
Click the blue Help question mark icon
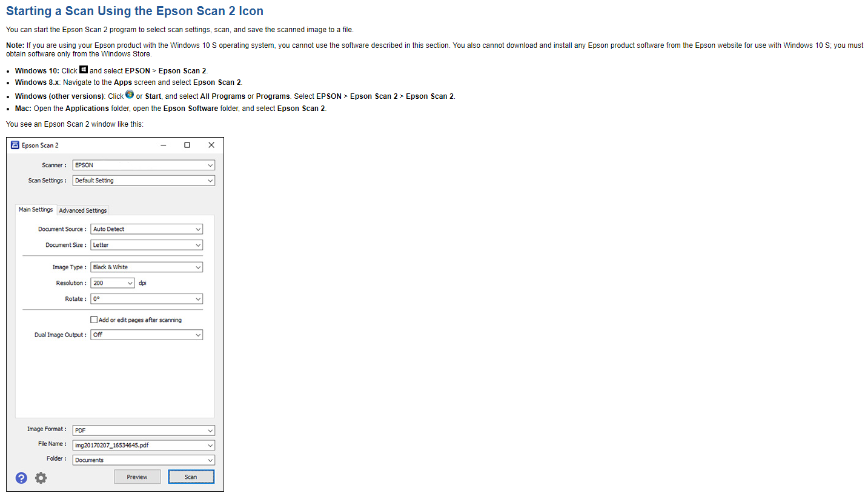(x=21, y=478)
